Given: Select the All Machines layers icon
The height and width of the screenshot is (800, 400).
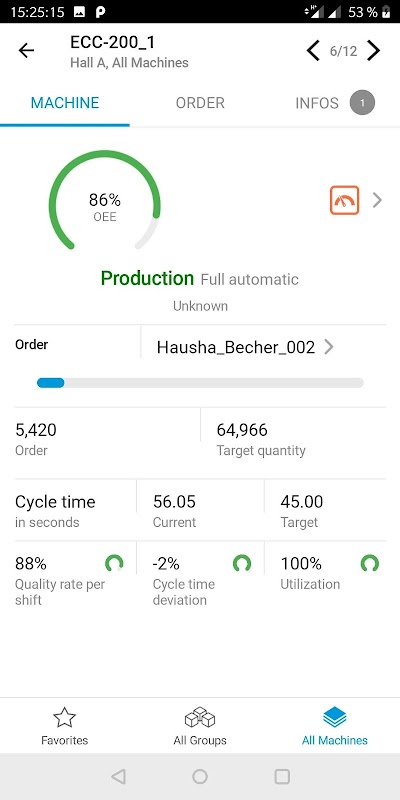Looking at the screenshot, I should coord(335,717).
